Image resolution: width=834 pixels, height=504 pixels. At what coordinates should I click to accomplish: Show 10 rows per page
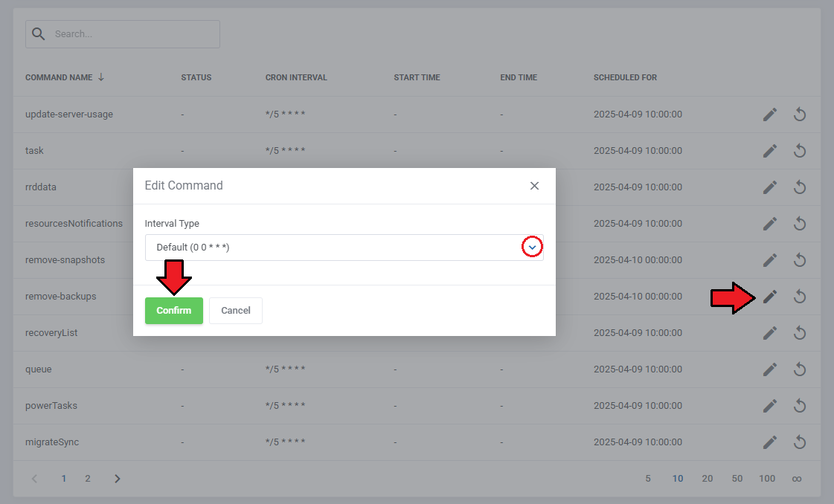point(678,479)
